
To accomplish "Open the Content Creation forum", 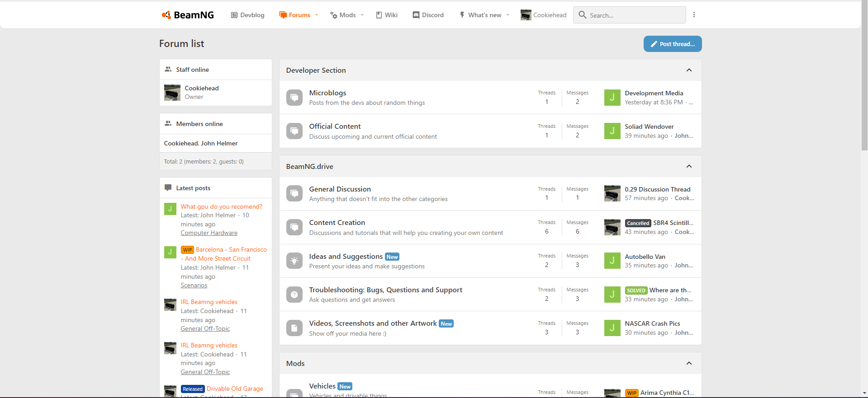I will tap(337, 222).
